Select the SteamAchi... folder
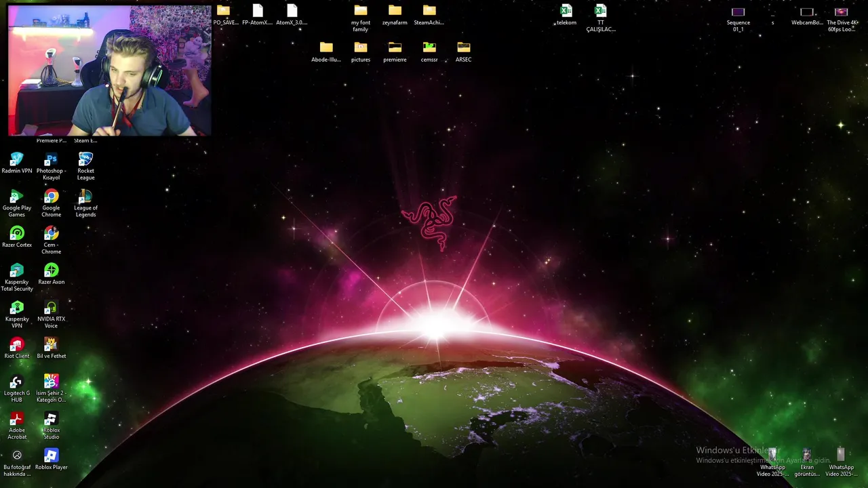The image size is (868, 488). click(429, 15)
